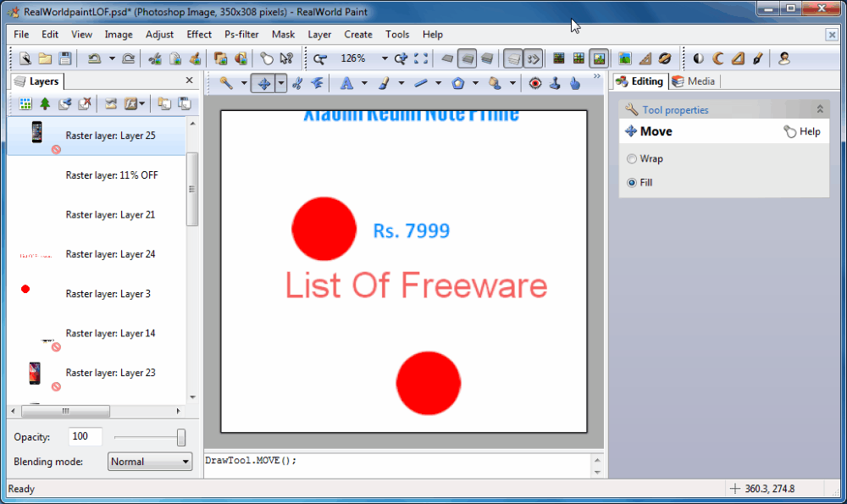Select the Brush tool
Image resolution: width=847 pixels, height=504 pixels.
384,83
